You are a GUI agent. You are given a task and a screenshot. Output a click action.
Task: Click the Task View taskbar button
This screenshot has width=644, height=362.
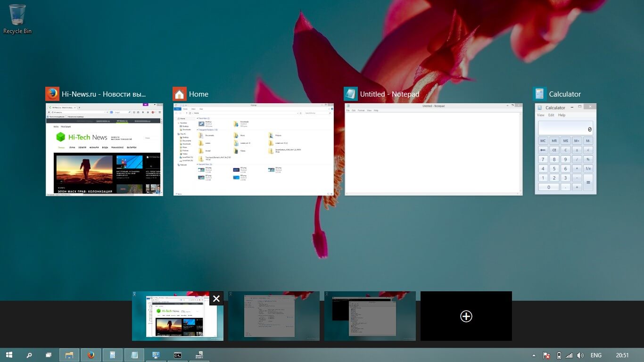(49, 355)
